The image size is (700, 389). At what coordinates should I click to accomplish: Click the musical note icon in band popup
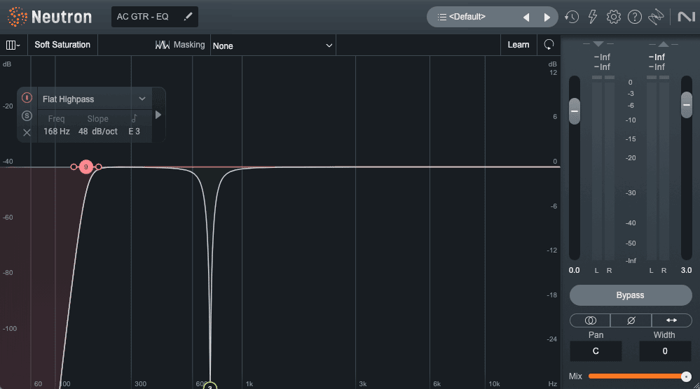click(134, 118)
